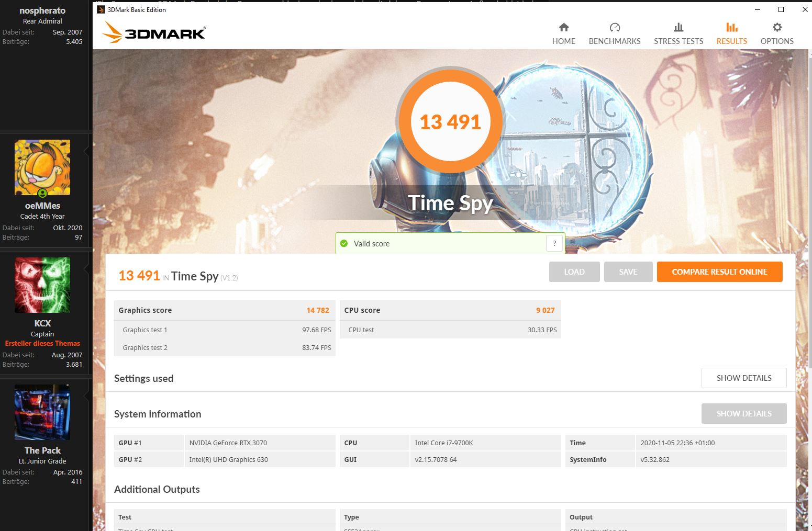Open STRESS TESTS bar chart icon
The height and width of the screenshot is (531, 812).
(x=678, y=27)
